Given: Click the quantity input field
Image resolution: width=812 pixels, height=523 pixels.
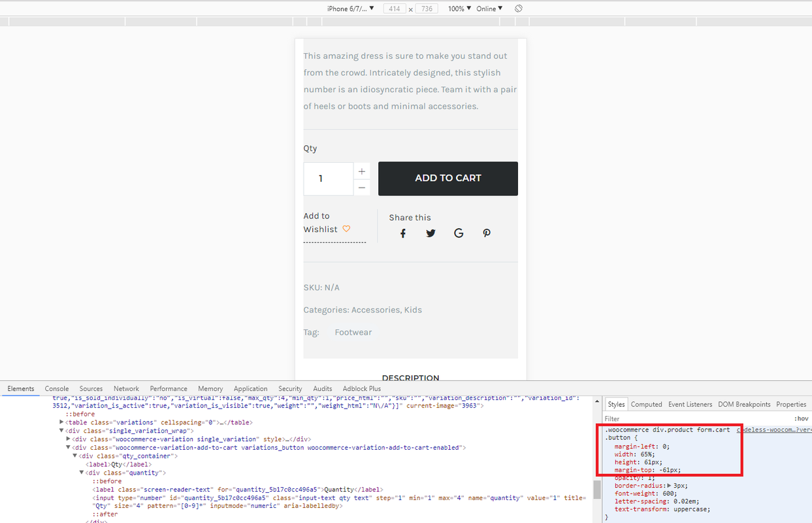Looking at the screenshot, I should (x=329, y=178).
